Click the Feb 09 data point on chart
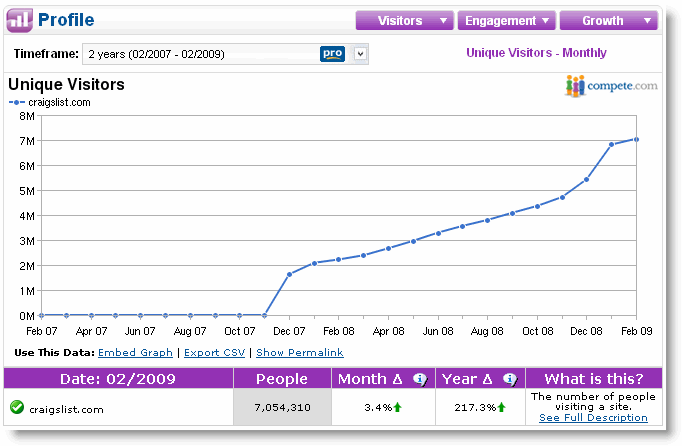The height and width of the screenshot is (446, 682). [636, 140]
